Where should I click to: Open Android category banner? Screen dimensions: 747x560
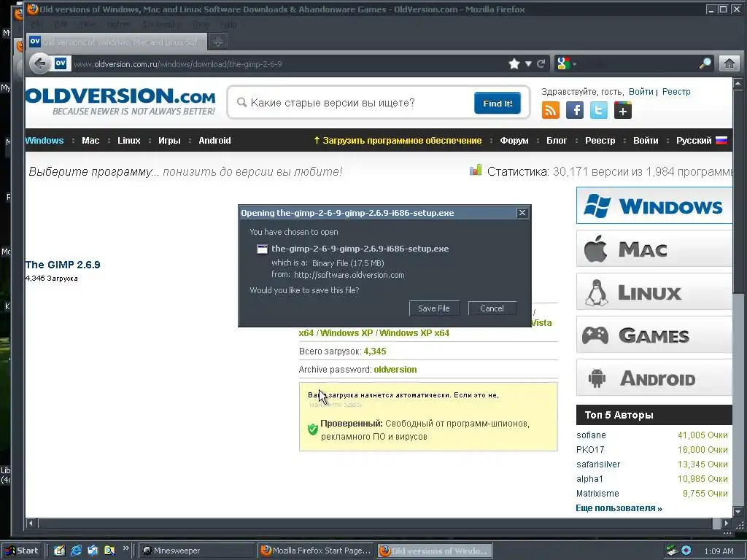point(654,378)
